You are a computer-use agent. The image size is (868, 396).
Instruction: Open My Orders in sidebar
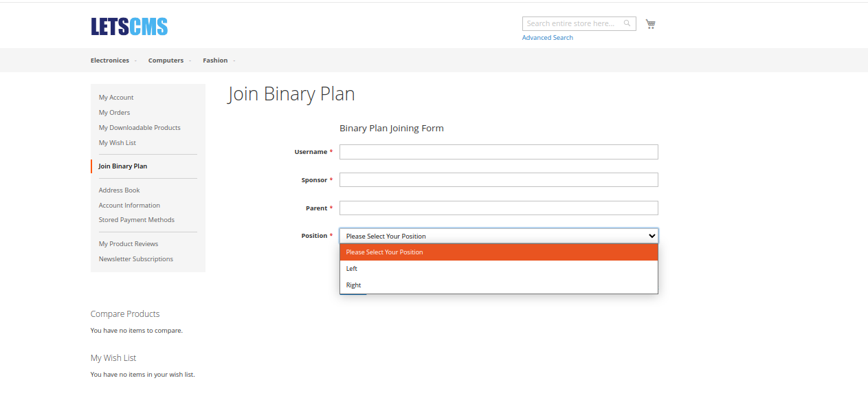(114, 113)
